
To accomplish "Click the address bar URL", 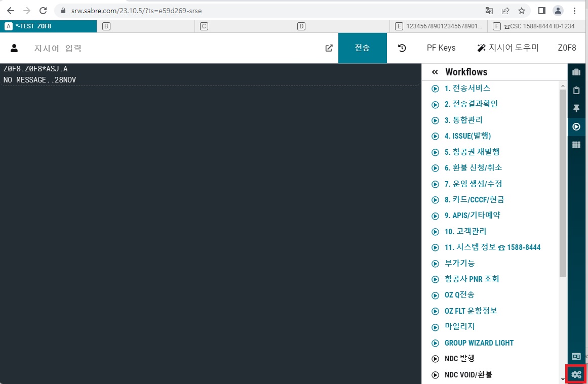I will click(x=137, y=11).
